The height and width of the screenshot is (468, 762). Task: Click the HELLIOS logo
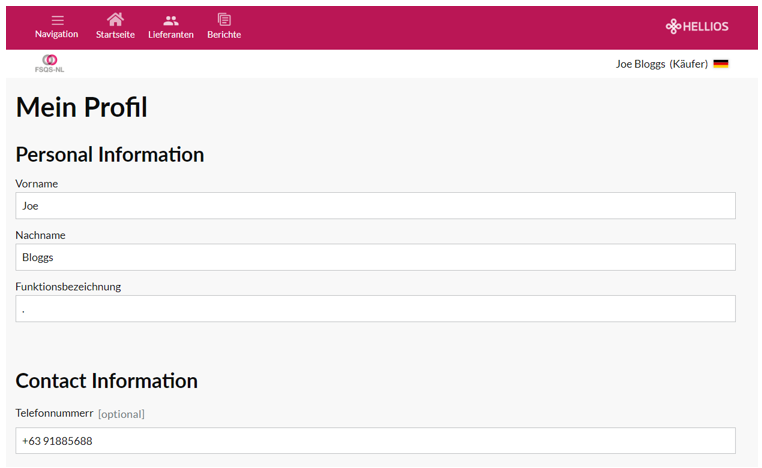point(697,26)
